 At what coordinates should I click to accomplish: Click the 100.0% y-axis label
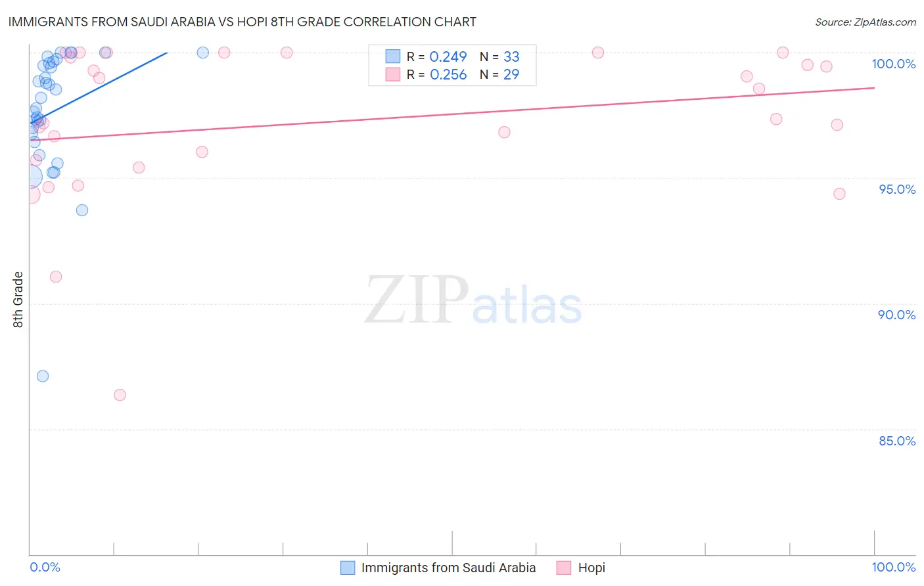click(893, 64)
